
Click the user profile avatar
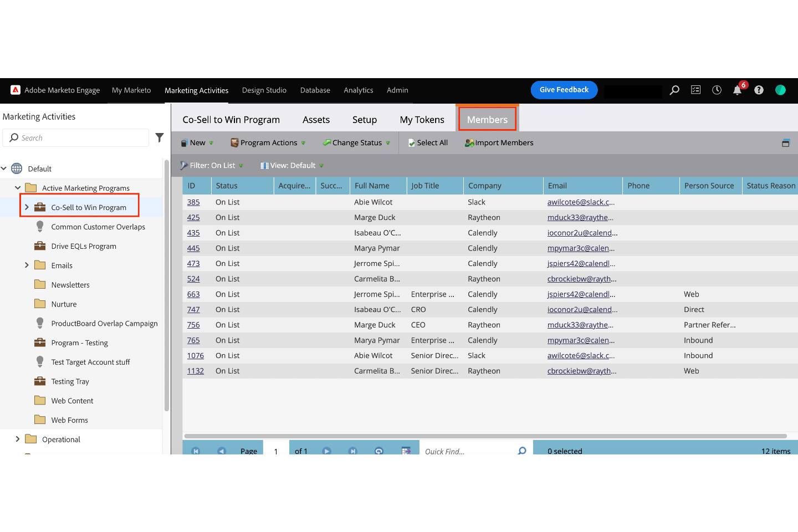780,90
